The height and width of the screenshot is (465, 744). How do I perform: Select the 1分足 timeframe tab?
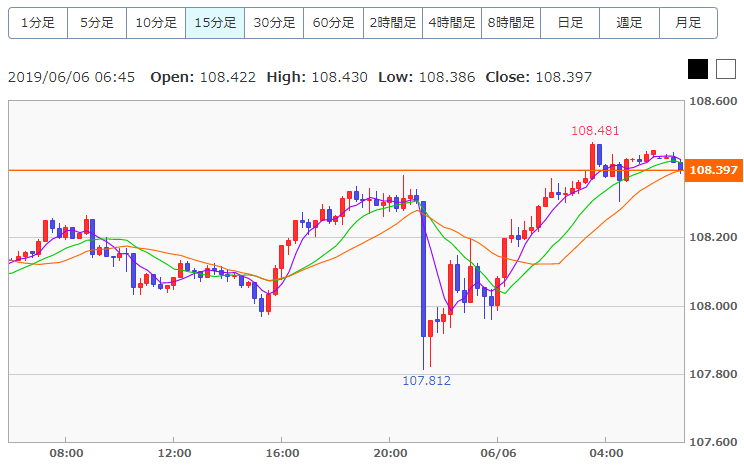38,23
